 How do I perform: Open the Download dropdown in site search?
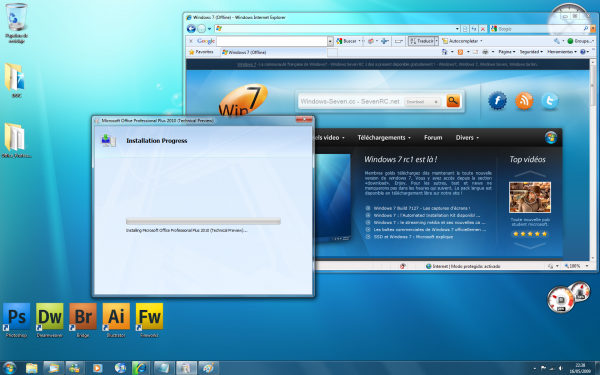click(x=422, y=102)
